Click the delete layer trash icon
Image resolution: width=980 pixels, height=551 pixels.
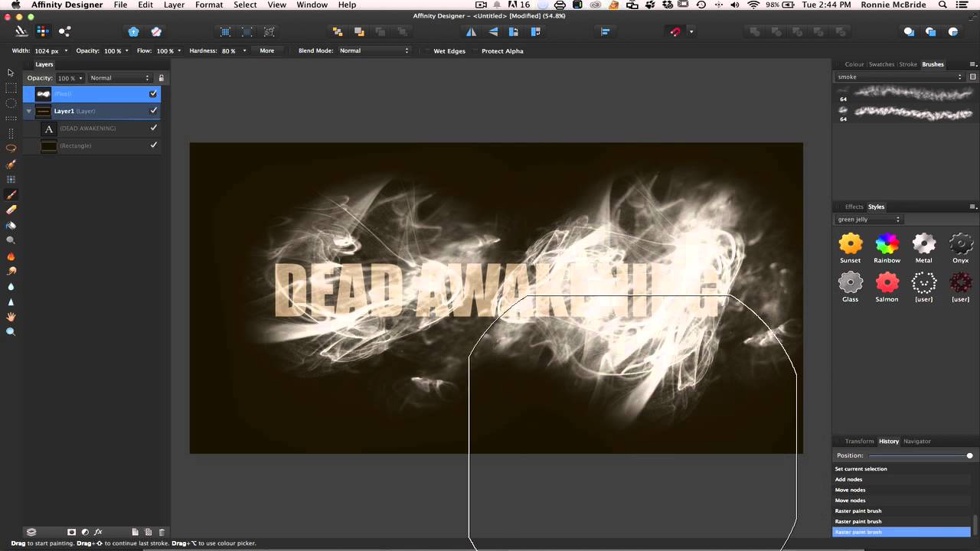[x=162, y=532]
